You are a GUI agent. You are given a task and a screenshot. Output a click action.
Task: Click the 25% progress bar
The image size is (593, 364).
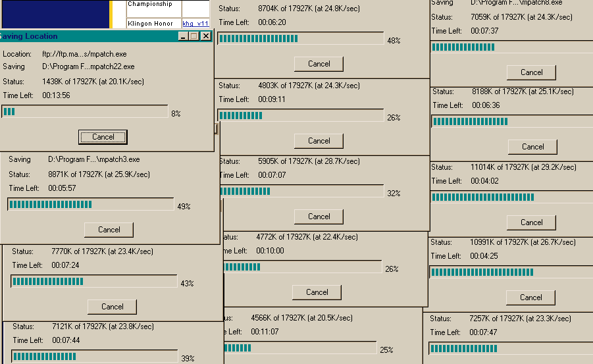click(x=300, y=348)
